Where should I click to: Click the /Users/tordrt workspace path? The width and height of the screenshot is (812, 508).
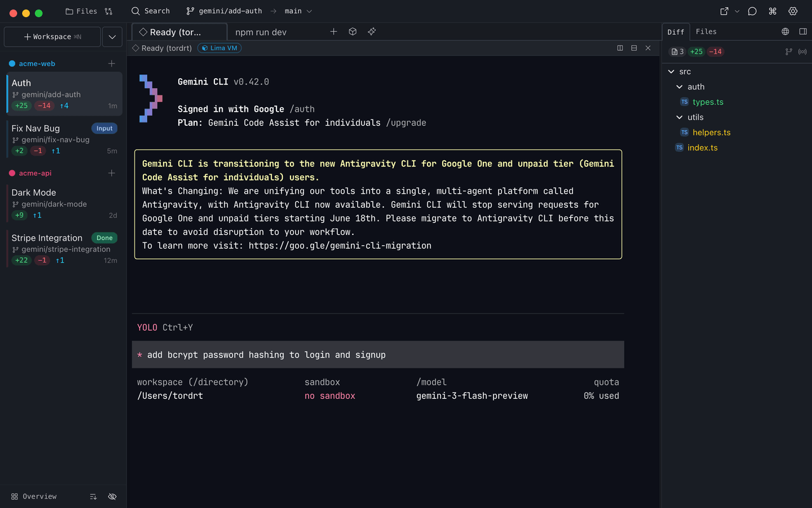[170, 396]
